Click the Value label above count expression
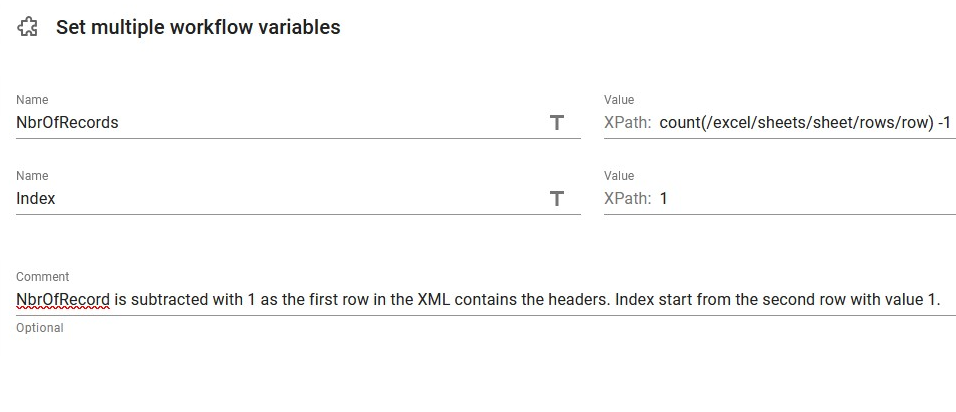Screen dimensions: 956x412 click(x=619, y=99)
